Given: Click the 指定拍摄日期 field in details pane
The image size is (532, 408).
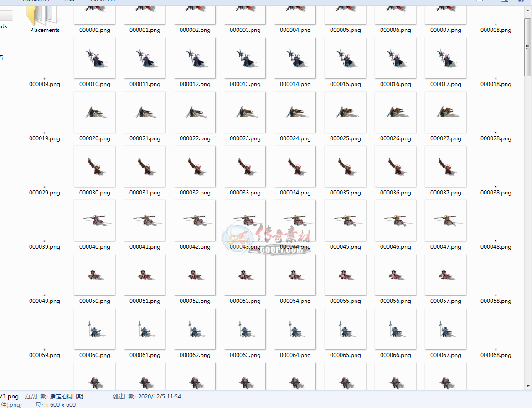Looking at the screenshot, I should [x=67, y=397].
